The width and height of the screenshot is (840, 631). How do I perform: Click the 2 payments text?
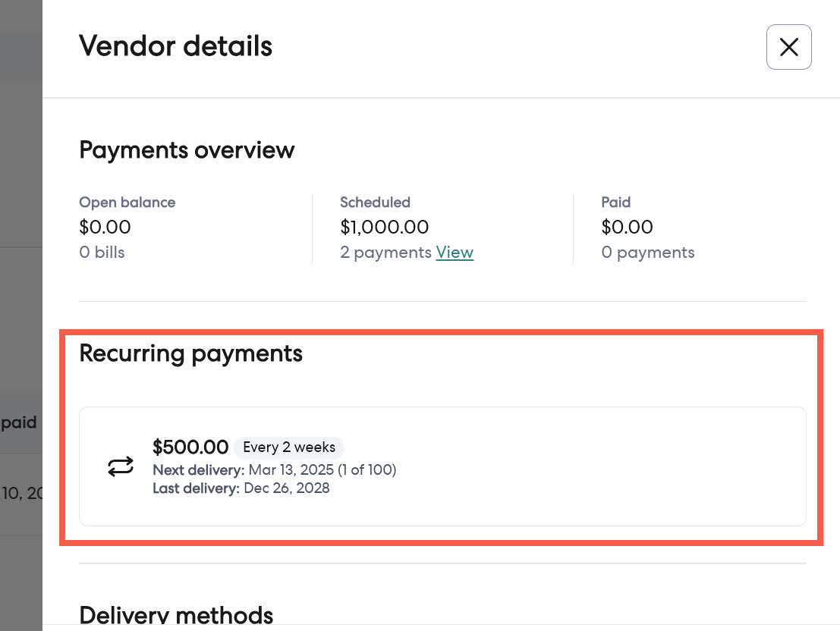(x=385, y=253)
